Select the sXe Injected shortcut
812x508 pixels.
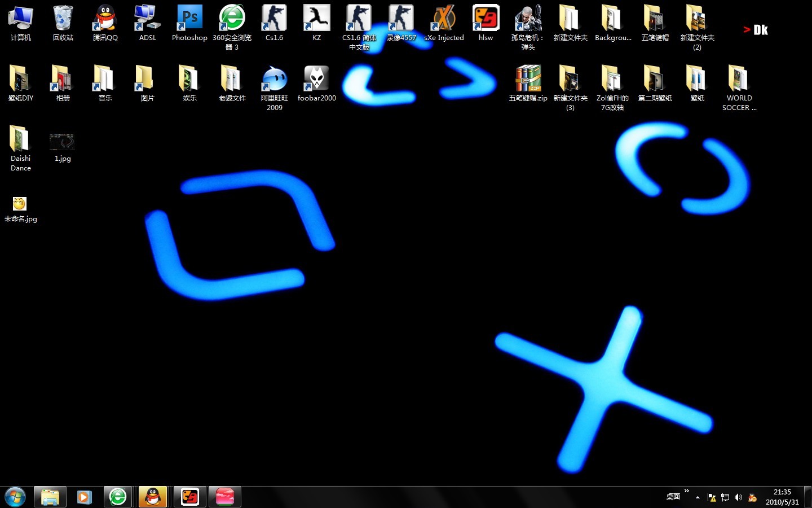coord(444,23)
